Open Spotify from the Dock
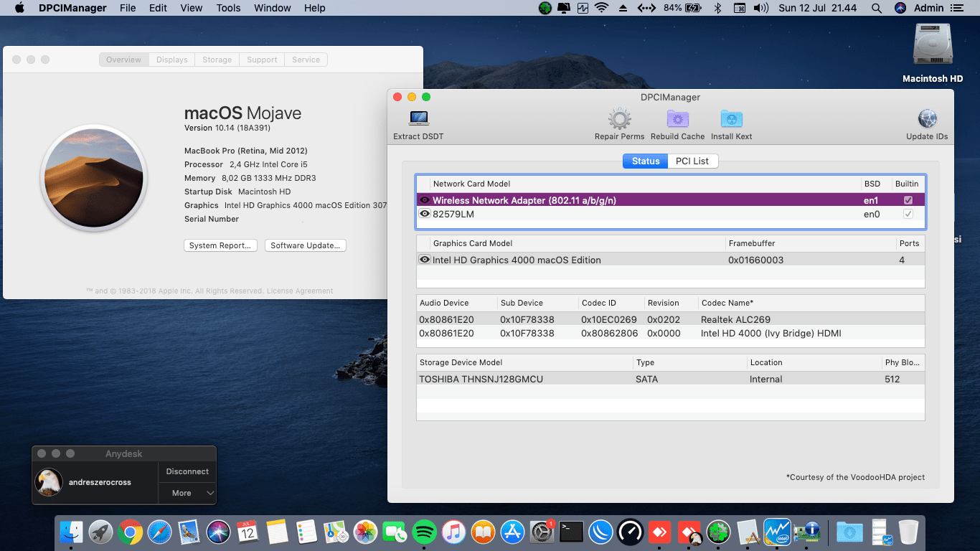The height and width of the screenshot is (551, 980). click(x=425, y=532)
